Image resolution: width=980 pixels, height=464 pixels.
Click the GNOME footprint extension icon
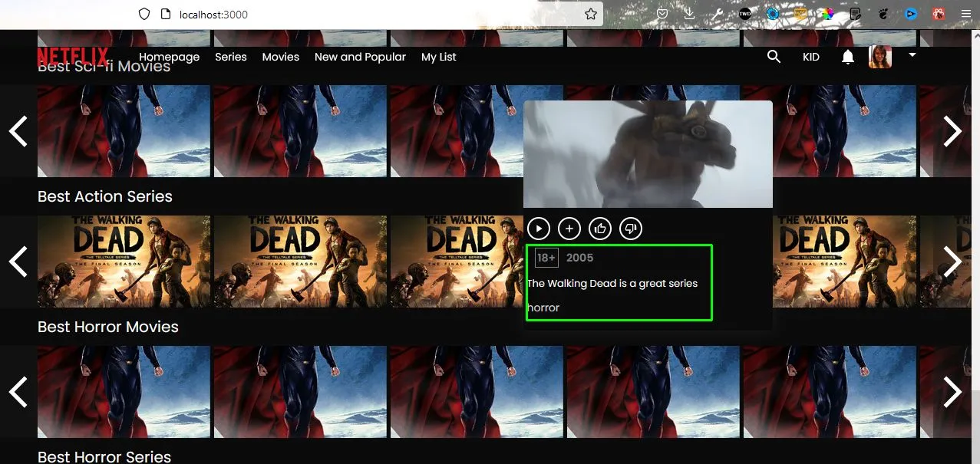pos(883,14)
